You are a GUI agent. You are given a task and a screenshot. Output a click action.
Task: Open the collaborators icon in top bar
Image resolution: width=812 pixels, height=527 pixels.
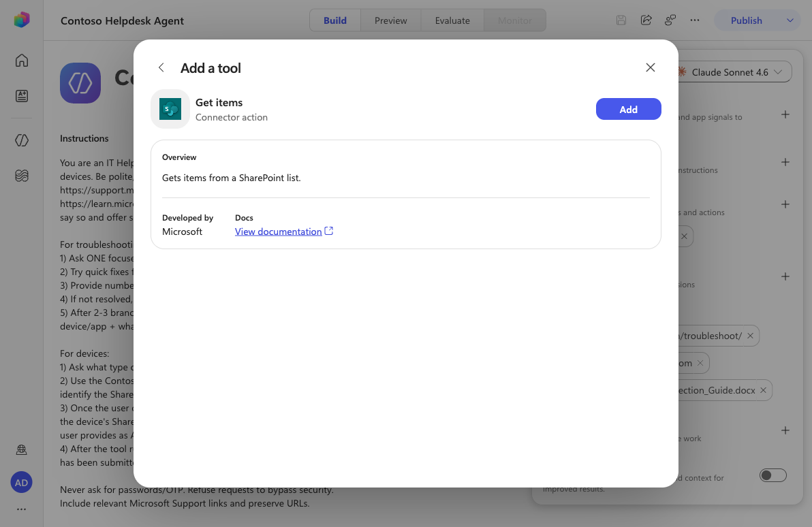point(670,20)
